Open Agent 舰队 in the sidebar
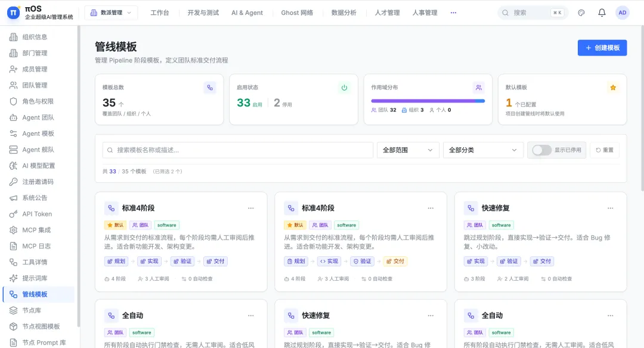 tap(39, 150)
